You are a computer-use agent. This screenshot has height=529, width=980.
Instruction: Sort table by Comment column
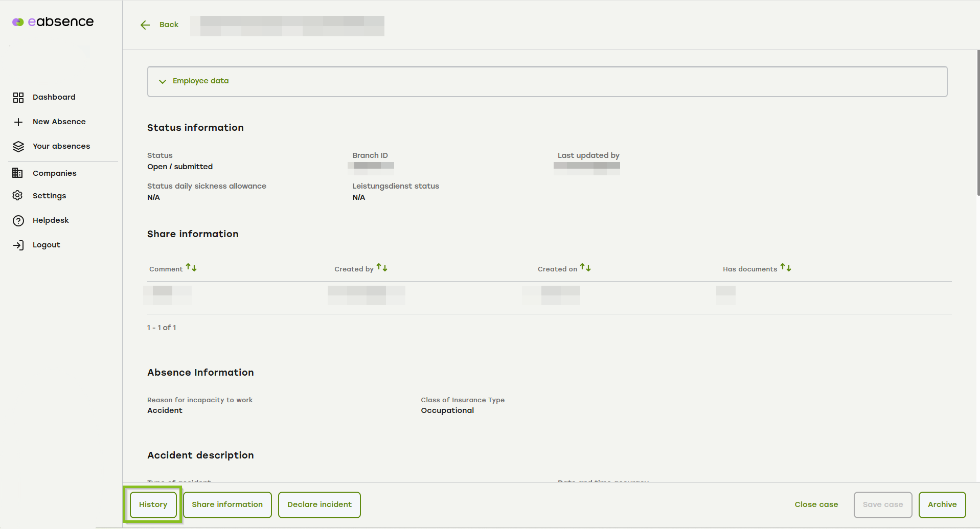pos(191,268)
